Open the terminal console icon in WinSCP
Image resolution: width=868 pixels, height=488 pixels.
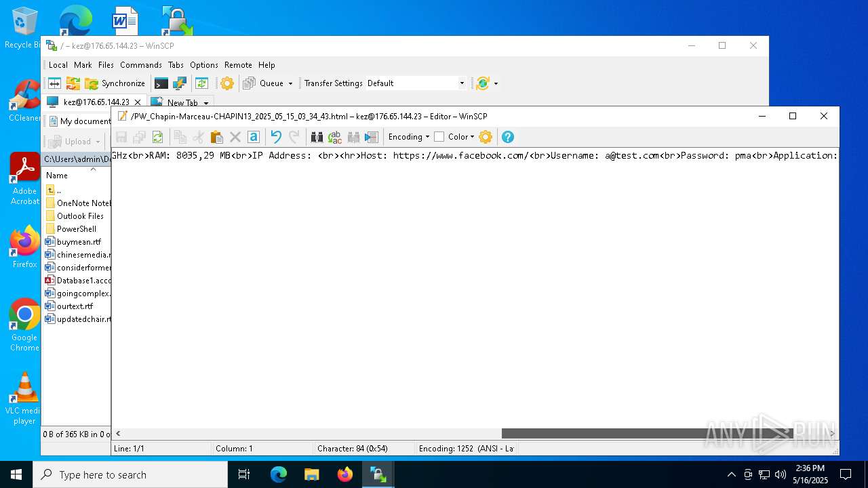coord(161,83)
